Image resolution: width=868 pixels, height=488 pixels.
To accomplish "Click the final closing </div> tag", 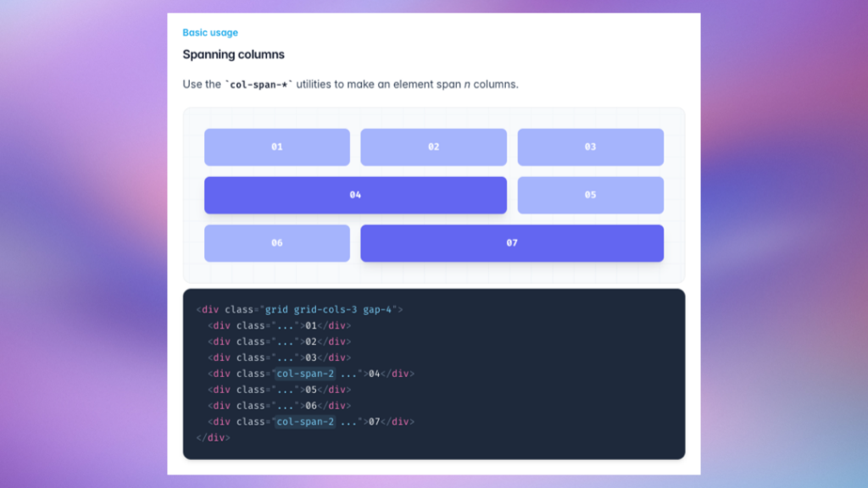I will tap(212, 438).
